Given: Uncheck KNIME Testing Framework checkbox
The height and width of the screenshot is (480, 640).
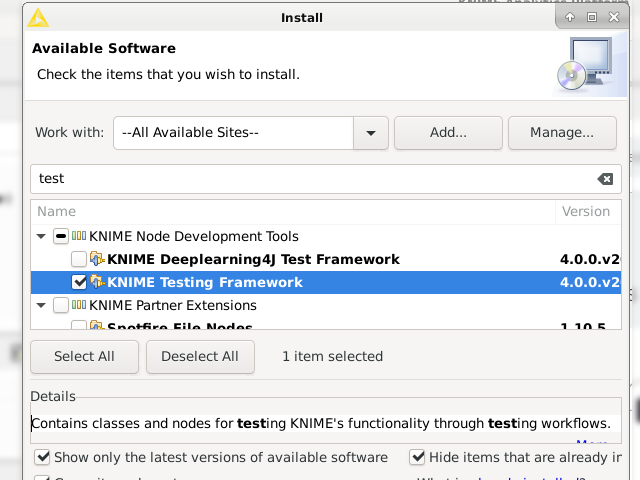Looking at the screenshot, I should [x=79, y=282].
